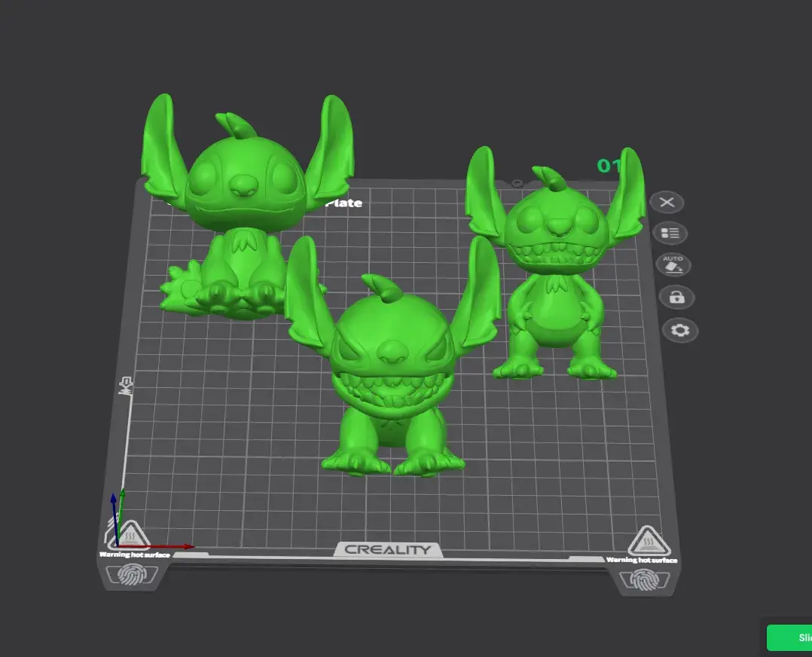Click the right fingerprint icon on plate corner
Image resolution: width=812 pixels, height=657 pixels.
tap(641, 580)
